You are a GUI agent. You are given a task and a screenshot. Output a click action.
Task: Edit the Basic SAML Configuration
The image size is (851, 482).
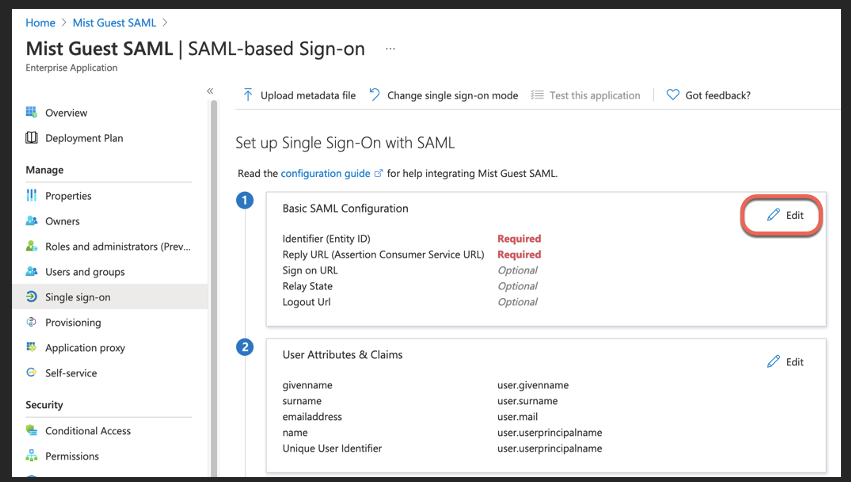pos(784,215)
